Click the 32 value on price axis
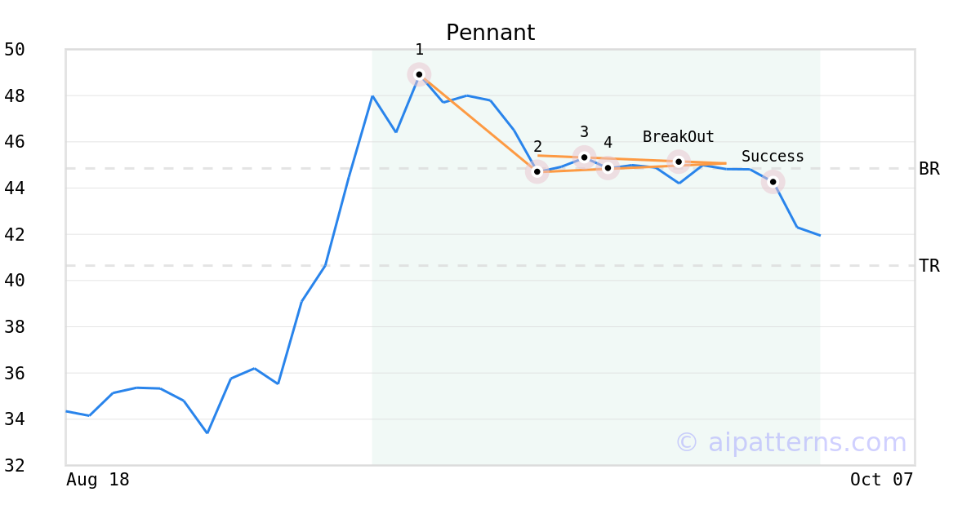This screenshot has width=980, height=514. pyautogui.click(x=15, y=465)
